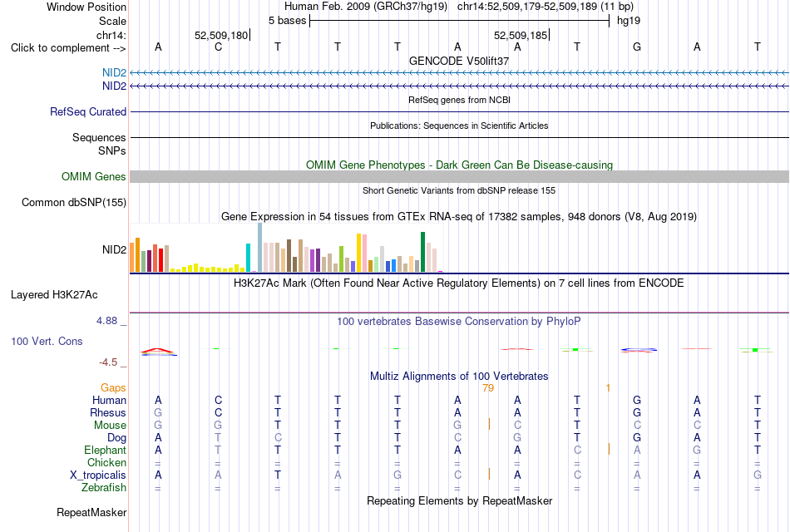Select the light blue NID2 gene label

point(115,72)
